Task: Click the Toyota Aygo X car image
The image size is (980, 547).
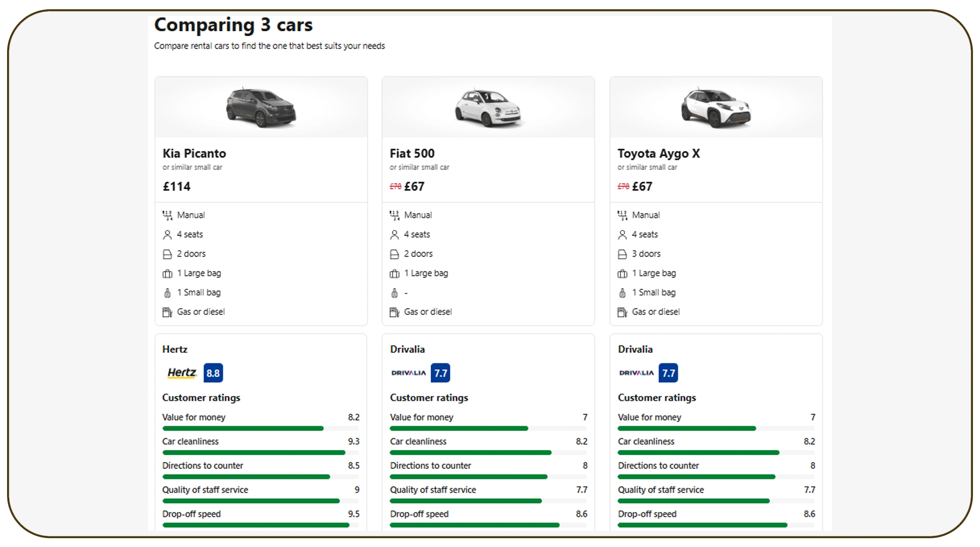Action: pyautogui.click(x=716, y=107)
